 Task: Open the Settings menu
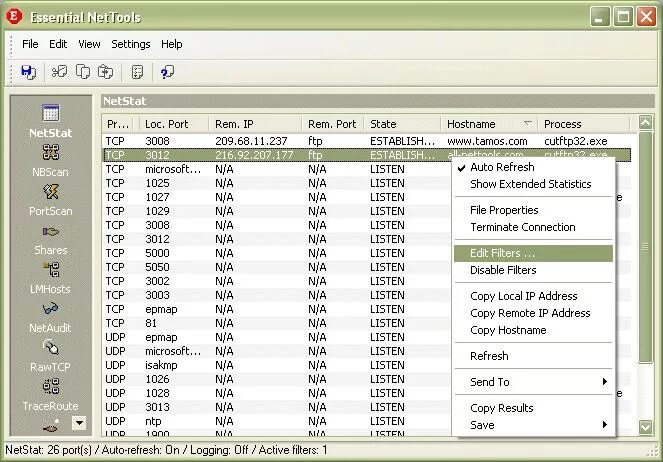point(131,44)
